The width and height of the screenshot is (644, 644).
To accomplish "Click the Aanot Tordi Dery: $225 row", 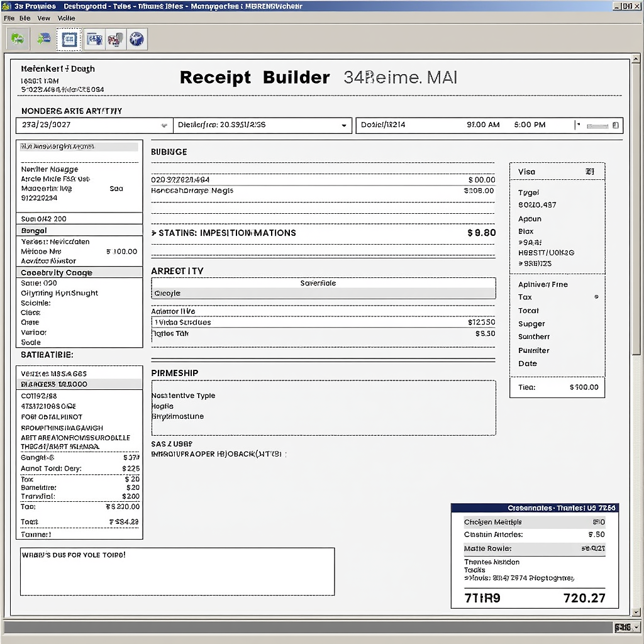I will pyautogui.click(x=80, y=469).
